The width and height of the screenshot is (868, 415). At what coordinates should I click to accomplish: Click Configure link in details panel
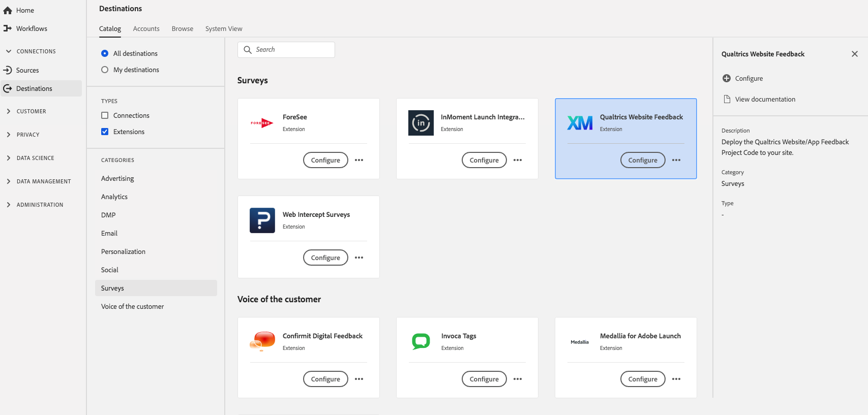click(749, 78)
